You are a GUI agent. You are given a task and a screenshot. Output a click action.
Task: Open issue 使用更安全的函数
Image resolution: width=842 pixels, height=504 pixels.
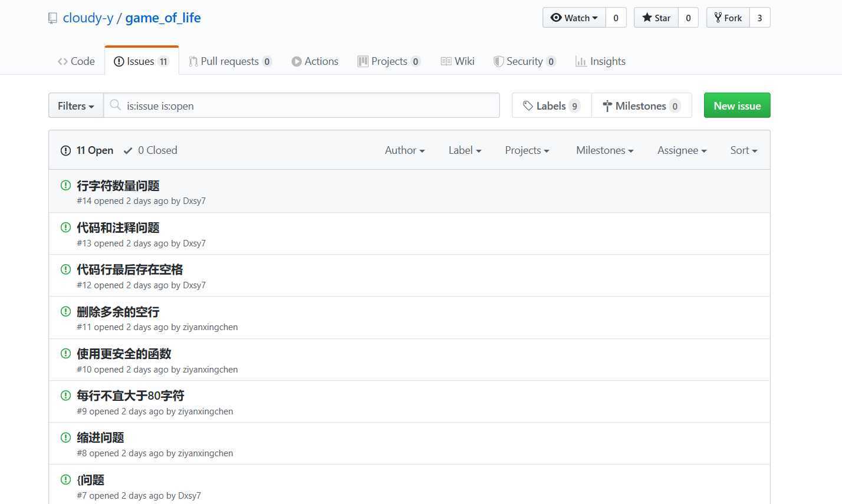124,354
